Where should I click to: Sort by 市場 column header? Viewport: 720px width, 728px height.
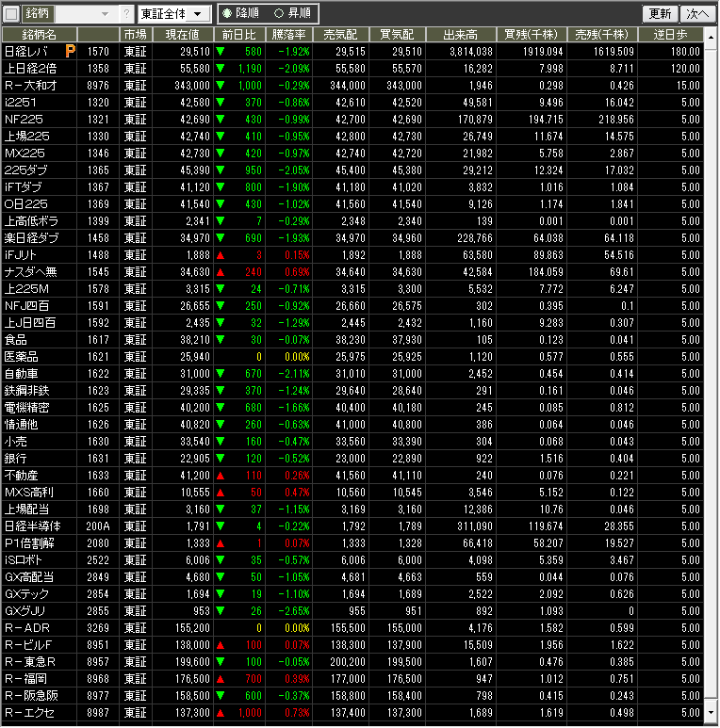(x=135, y=34)
